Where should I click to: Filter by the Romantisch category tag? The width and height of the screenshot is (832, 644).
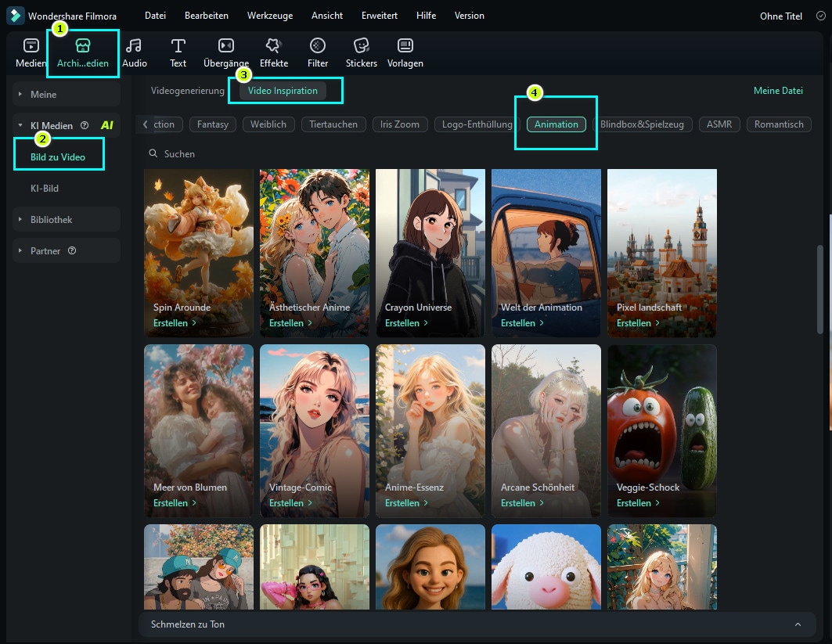coord(779,124)
